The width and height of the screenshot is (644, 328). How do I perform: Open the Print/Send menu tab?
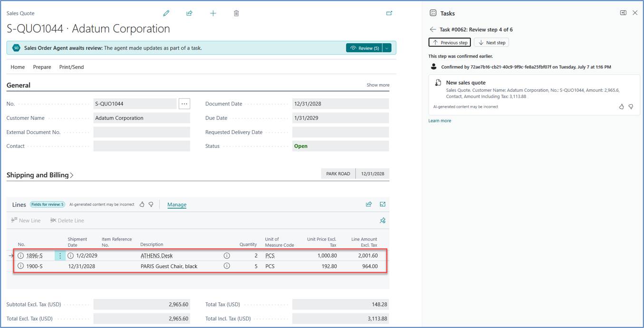(x=71, y=67)
